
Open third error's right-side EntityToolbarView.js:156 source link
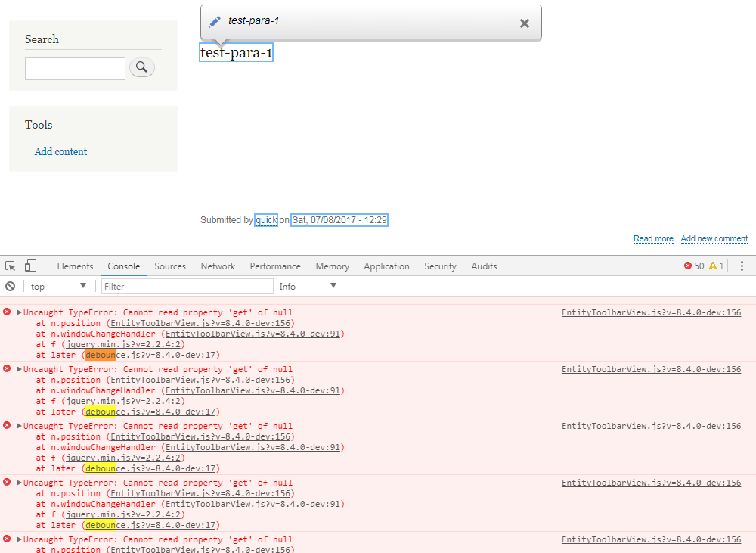tap(652, 426)
